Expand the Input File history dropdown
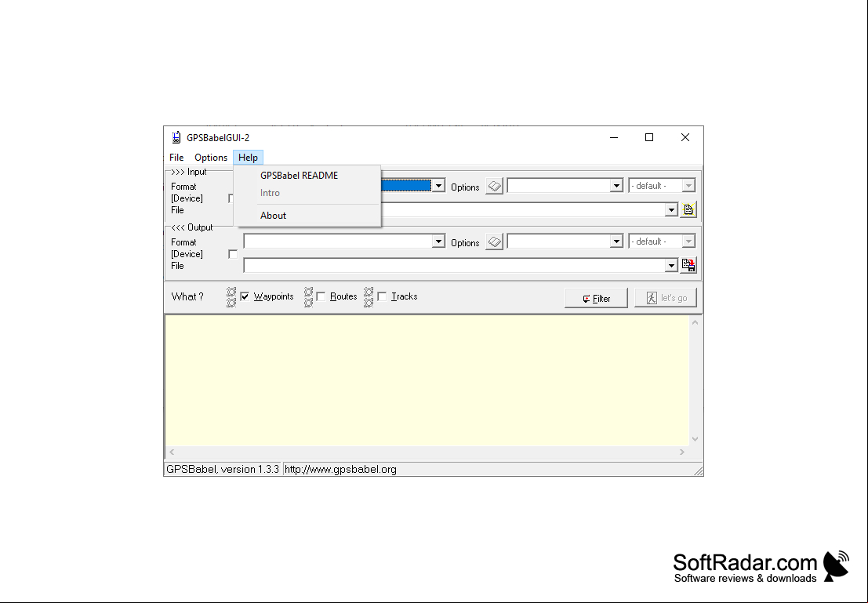 pyautogui.click(x=671, y=210)
